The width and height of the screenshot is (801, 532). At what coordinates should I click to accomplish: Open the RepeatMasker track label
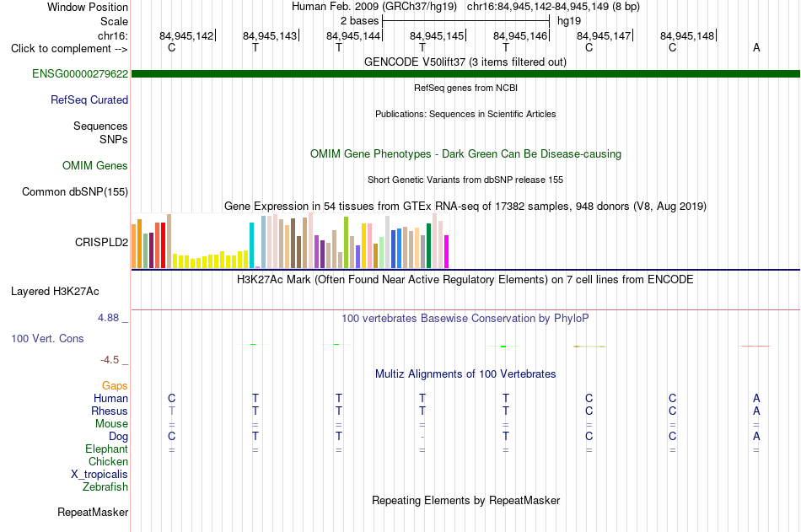click(x=93, y=512)
